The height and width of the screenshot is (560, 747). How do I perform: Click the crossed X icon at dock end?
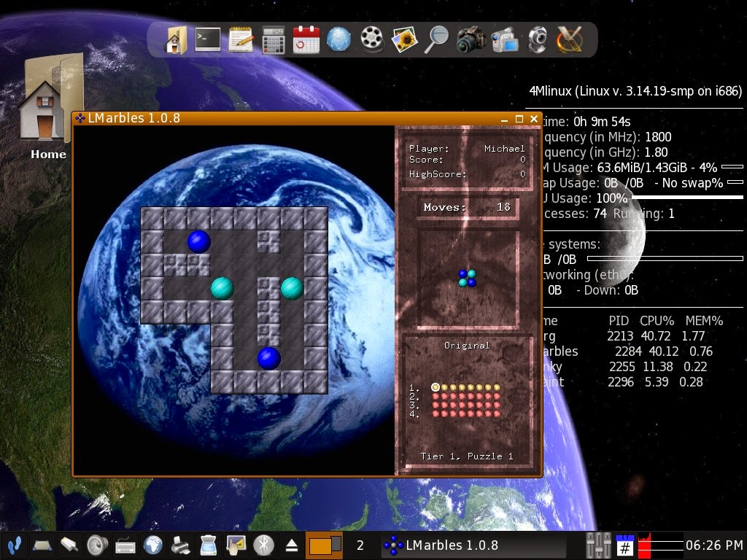tap(570, 39)
